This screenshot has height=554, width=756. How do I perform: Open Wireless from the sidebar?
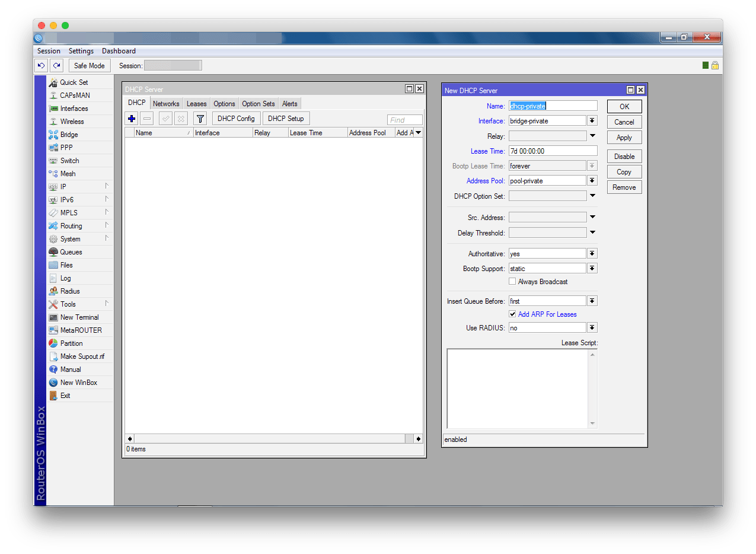pyautogui.click(x=72, y=122)
